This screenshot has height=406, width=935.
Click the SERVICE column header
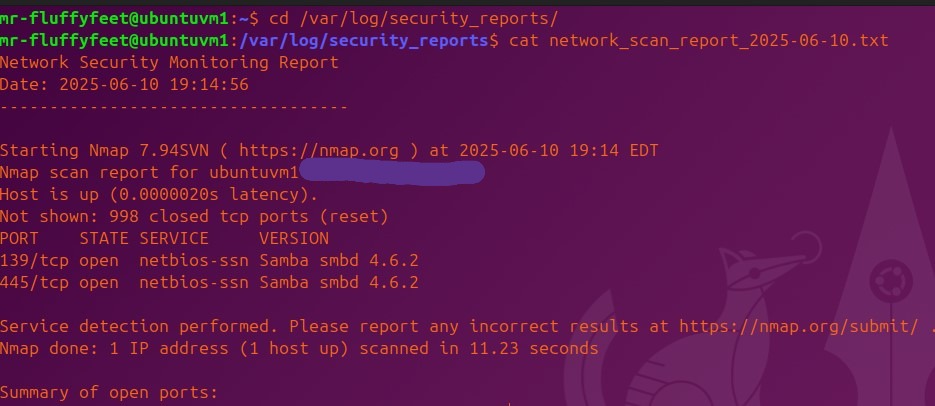tap(174, 239)
